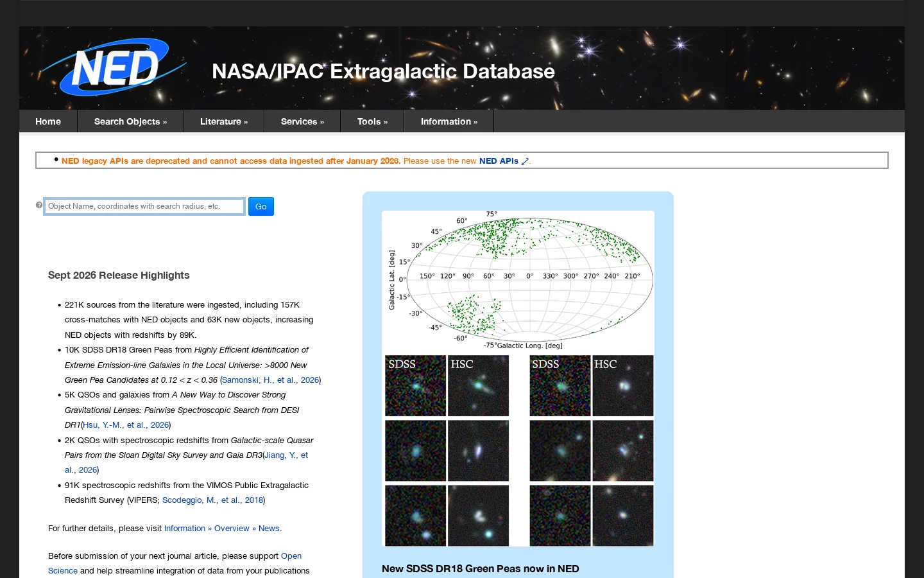Screen dimensions: 924x578
Task: Click the 'Sept 2026 Release Highlights' heading
Action: (119, 276)
